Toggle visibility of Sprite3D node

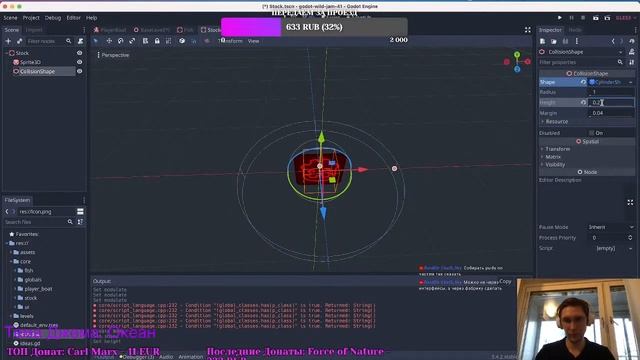(x=80, y=62)
